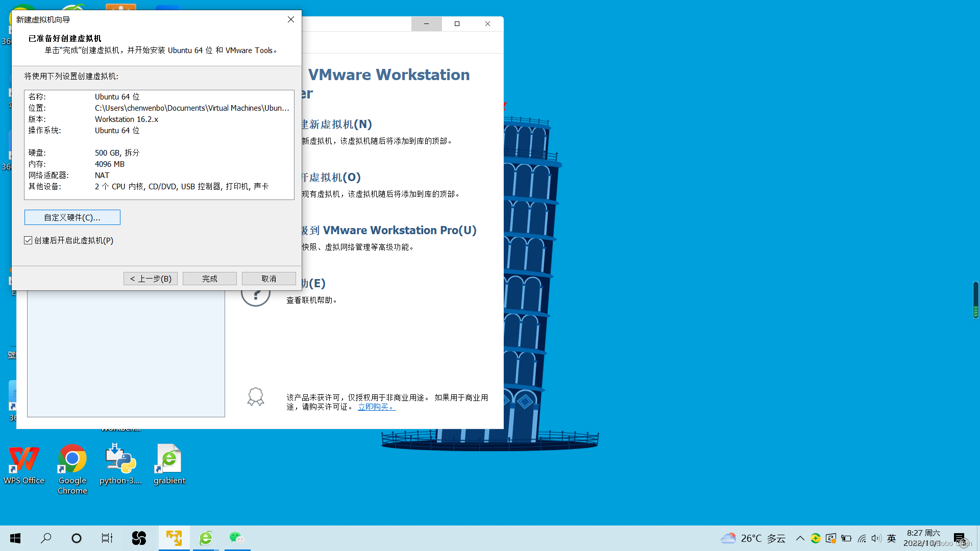Expand hidden system tray icons chevron
980x551 pixels.
800,538
